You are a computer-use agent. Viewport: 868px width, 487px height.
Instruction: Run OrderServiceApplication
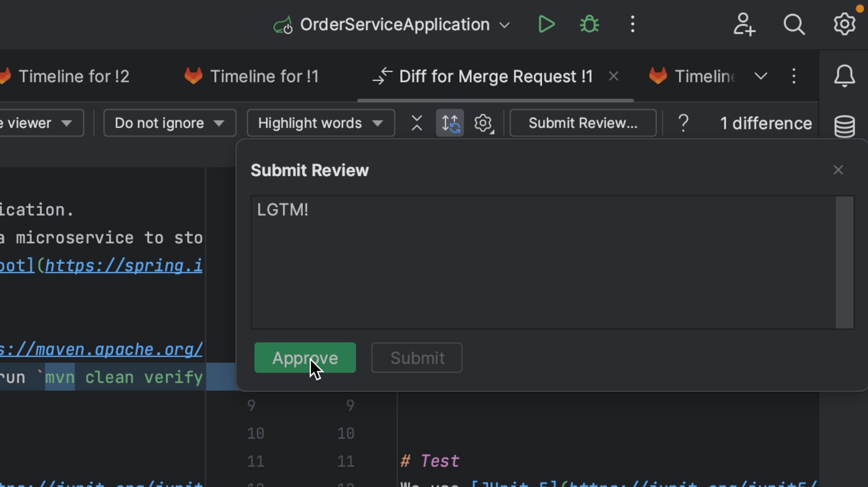click(546, 24)
